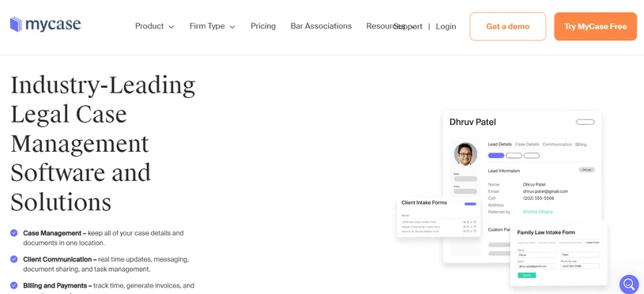Viewport: 644px width, 294px height.
Task: Click the Client Communication checkmark icon
Action: coord(14,259)
